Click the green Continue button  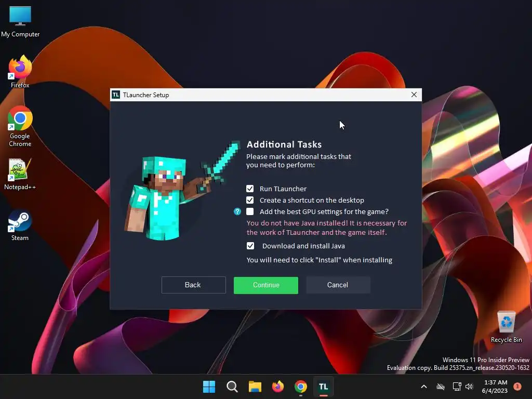pyautogui.click(x=265, y=285)
